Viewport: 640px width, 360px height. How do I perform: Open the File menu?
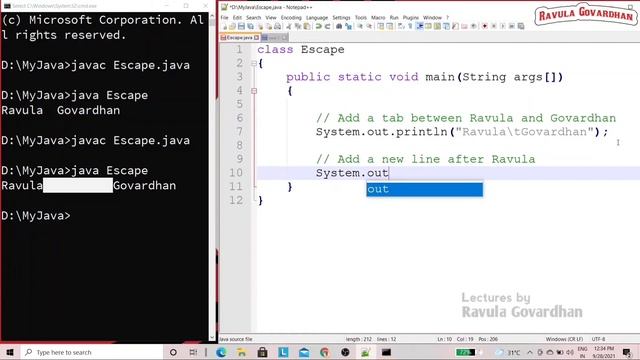(x=224, y=18)
